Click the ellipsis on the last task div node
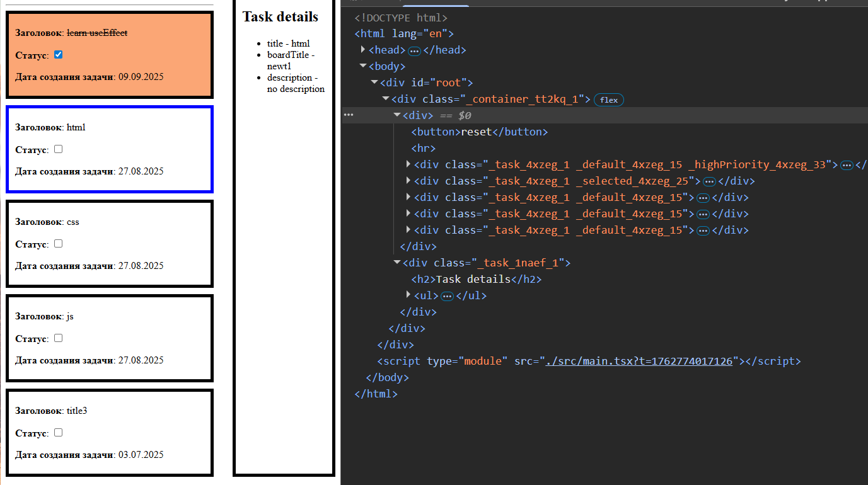 (703, 231)
